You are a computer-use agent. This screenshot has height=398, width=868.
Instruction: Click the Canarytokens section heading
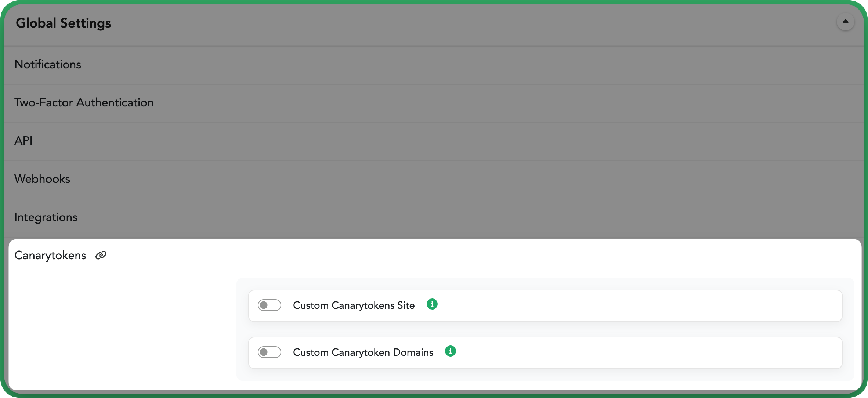point(50,255)
